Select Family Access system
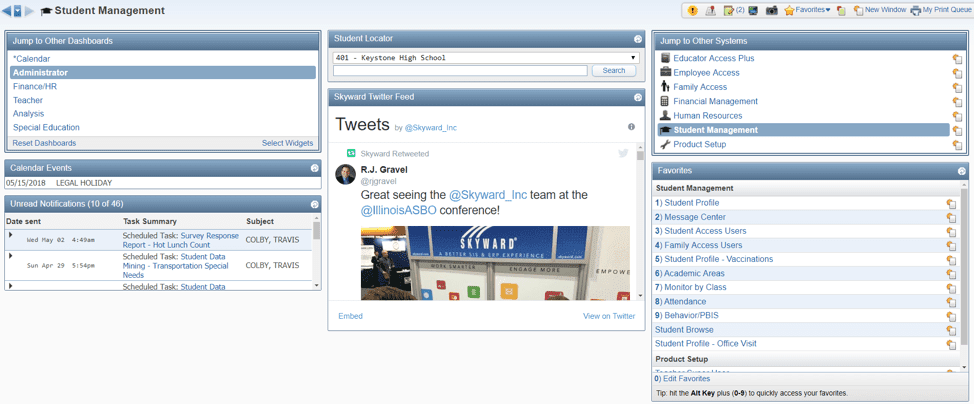Image resolution: width=974 pixels, height=404 pixels. [x=700, y=87]
